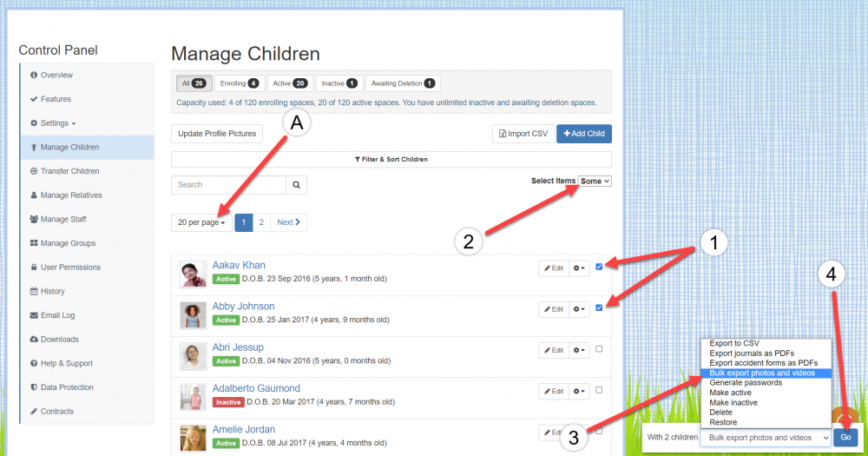Click the Manage Staff group icon

coord(34,219)
